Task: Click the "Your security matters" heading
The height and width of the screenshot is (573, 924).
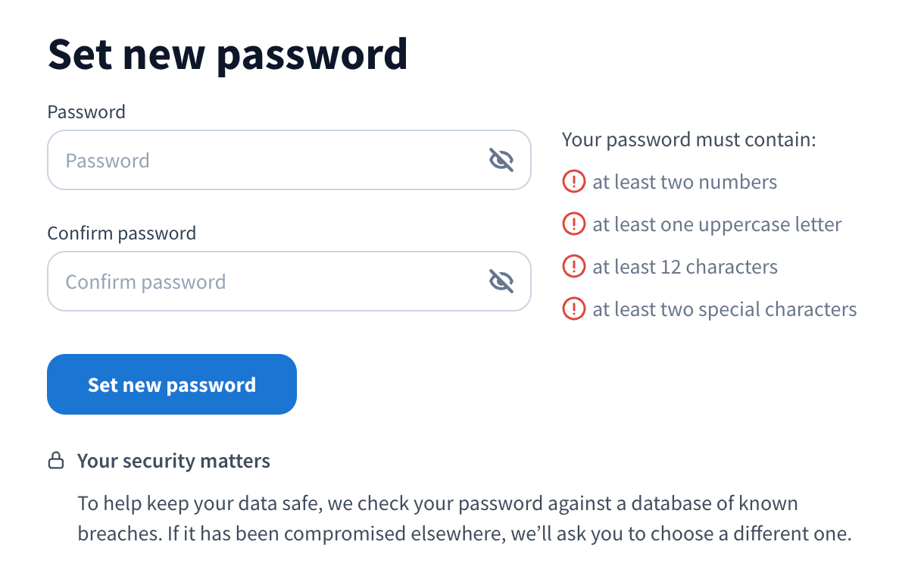Action: pyautogui.click(x=173, y=461)
